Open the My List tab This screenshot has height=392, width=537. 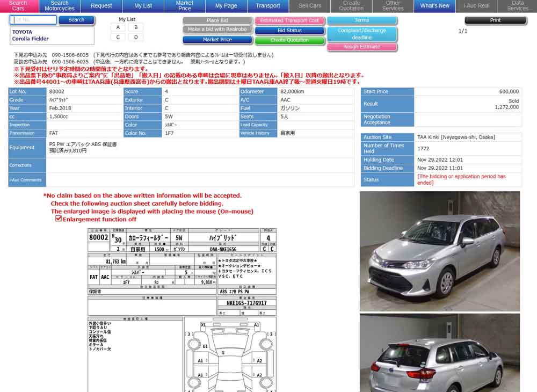[143, 6]
